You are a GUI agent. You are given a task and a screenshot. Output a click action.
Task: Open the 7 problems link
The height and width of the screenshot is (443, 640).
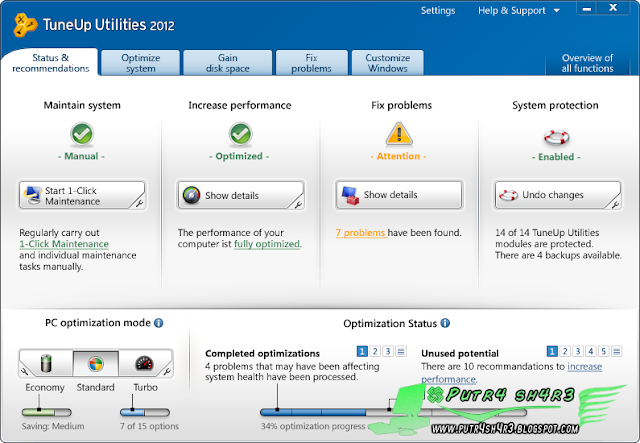coord(360,233)
